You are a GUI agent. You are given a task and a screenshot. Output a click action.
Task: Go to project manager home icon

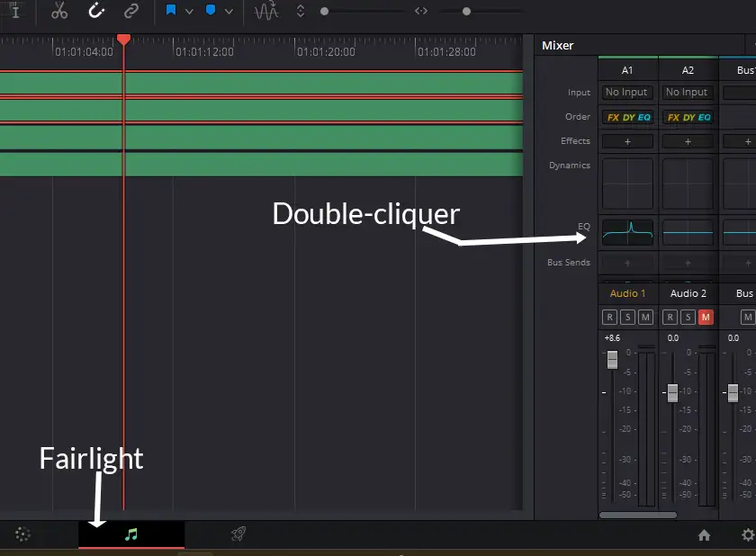pyautogui.click(x=704, y=535)
